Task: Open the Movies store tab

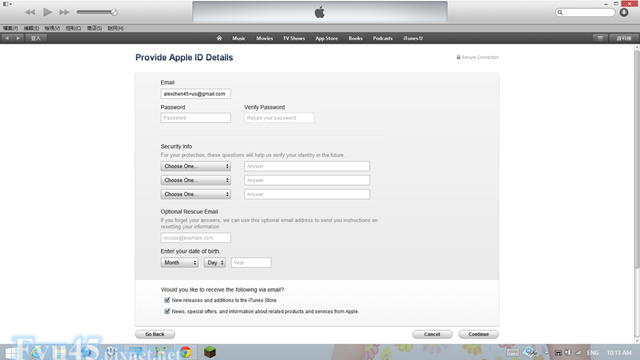Action: pos(264,38)
